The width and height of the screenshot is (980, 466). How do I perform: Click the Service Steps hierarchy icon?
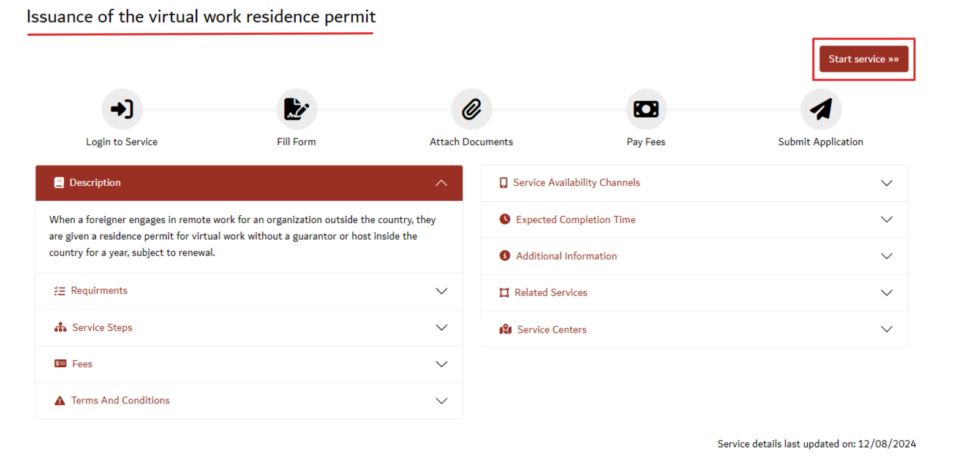[x=60, y=327]
